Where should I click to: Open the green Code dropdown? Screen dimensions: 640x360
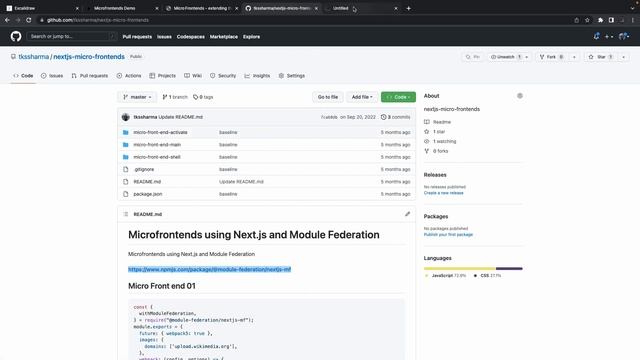[398, 97]
